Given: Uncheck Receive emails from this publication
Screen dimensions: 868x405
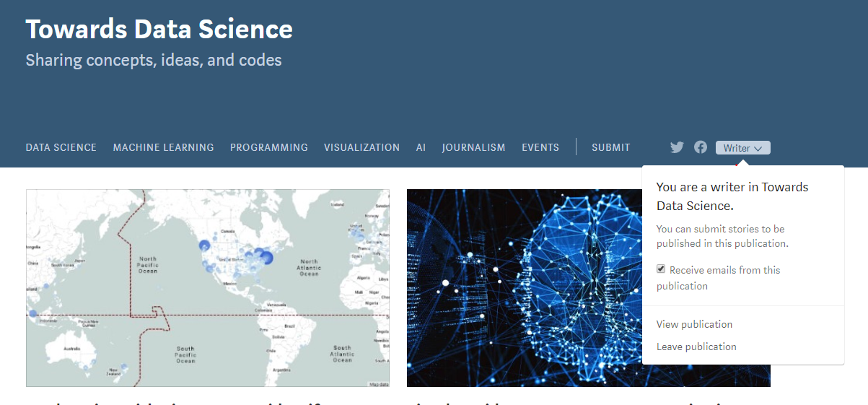Looking at the screenshot, I should click(661, 269).
